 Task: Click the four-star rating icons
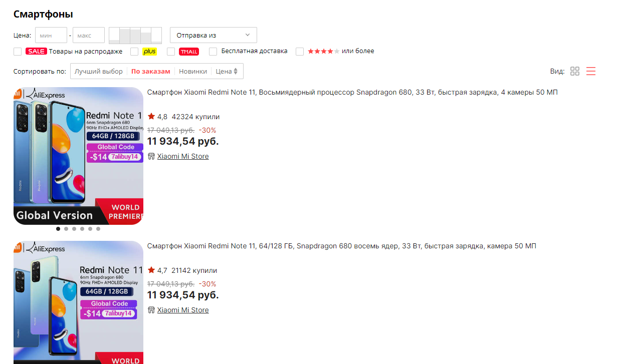323,51
